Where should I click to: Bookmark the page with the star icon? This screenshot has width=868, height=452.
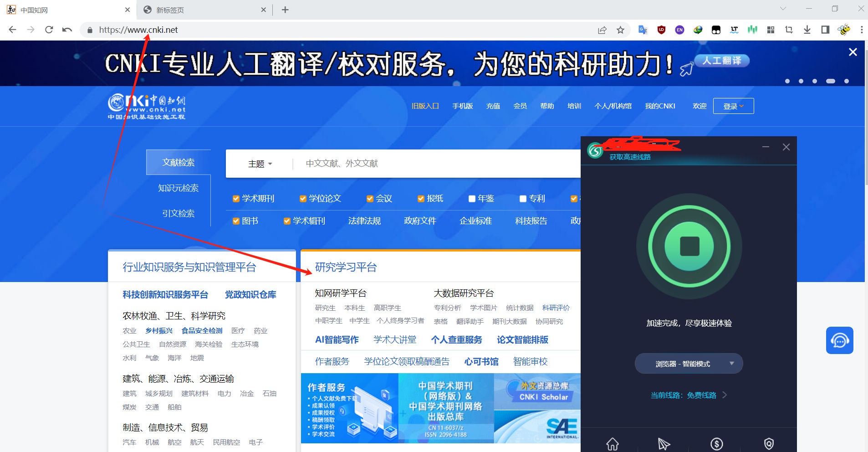620,30
